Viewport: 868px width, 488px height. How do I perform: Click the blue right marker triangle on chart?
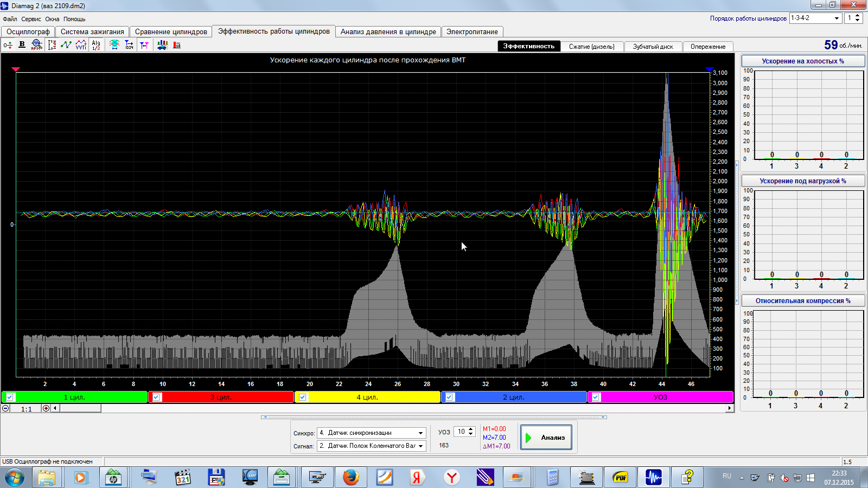710,69
